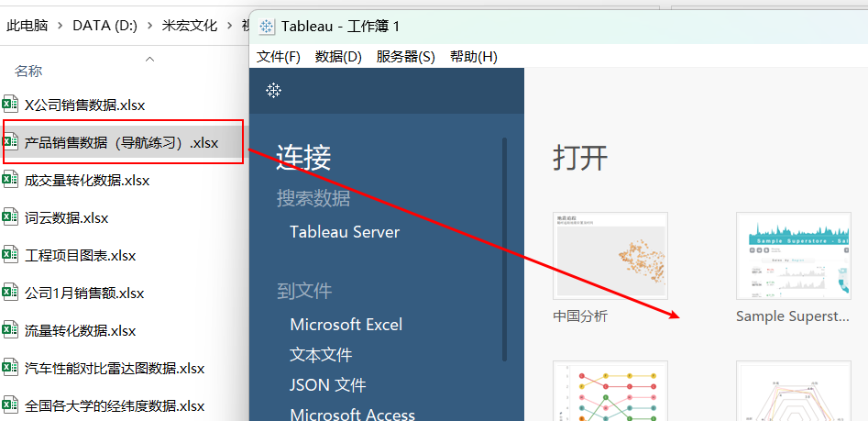Click Excel icon beside 流量转化数据.xlsx

11,330
